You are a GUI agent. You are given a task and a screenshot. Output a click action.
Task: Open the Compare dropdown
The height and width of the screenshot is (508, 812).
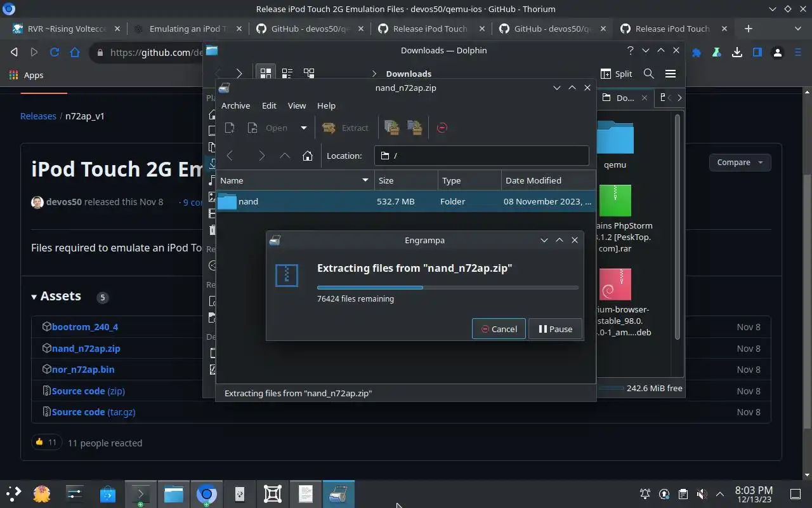click(x=740, y=162)
